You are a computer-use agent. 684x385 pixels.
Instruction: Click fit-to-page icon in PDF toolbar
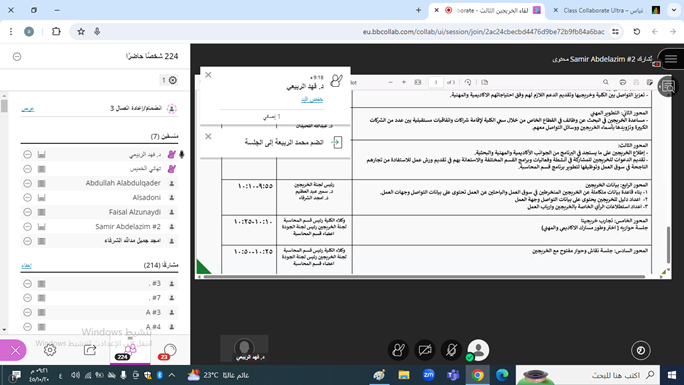pos(418,82)
